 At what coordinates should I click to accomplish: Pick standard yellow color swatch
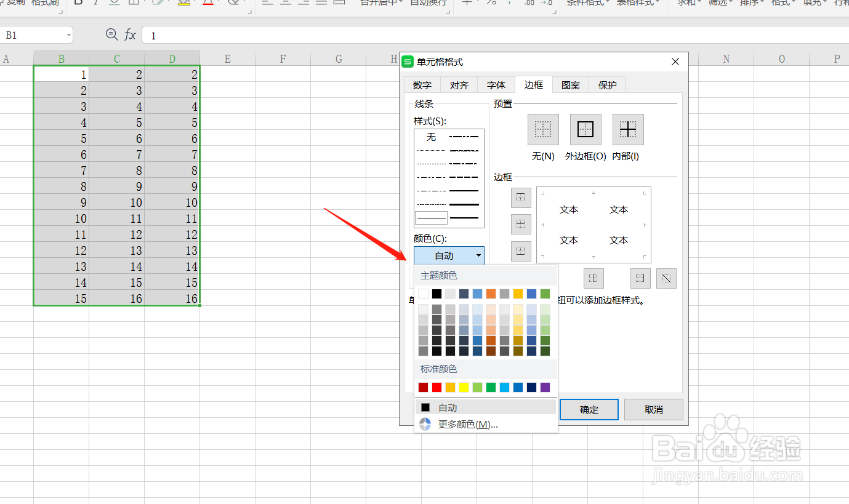(x=464, y=387)
